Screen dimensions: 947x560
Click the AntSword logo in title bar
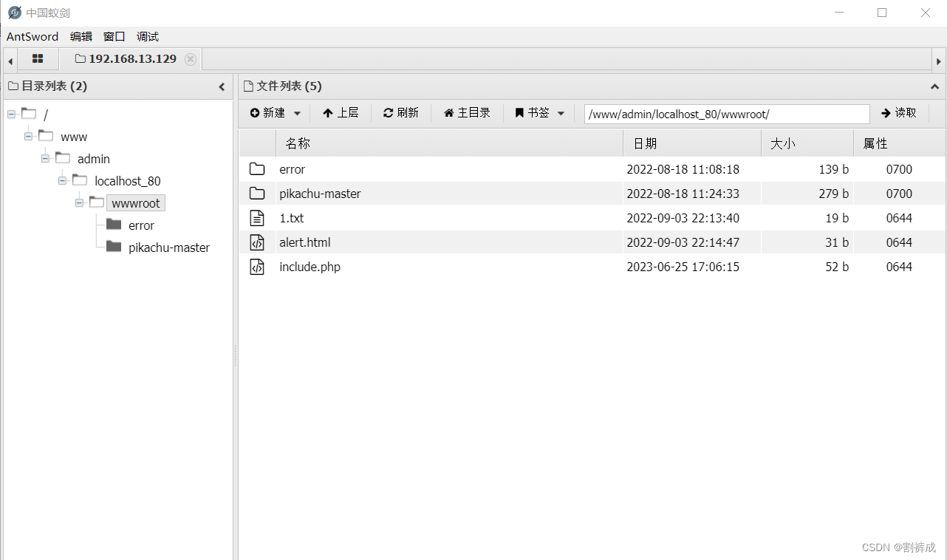click(x=14, y=12)
